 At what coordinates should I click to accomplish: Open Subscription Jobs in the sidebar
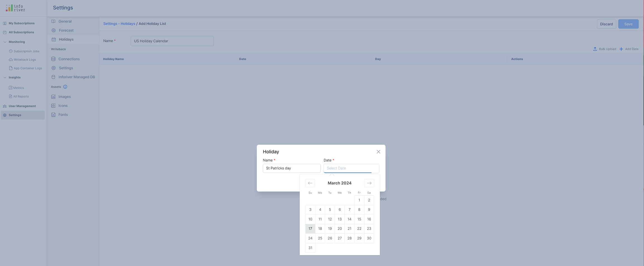click(26, 51)
